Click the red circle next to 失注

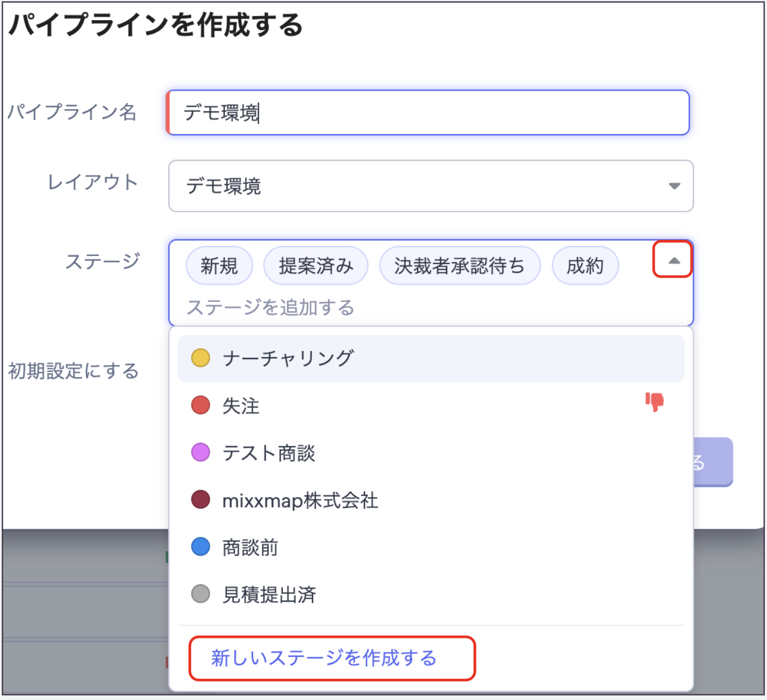pyautogui.click(x=201, y=405)
